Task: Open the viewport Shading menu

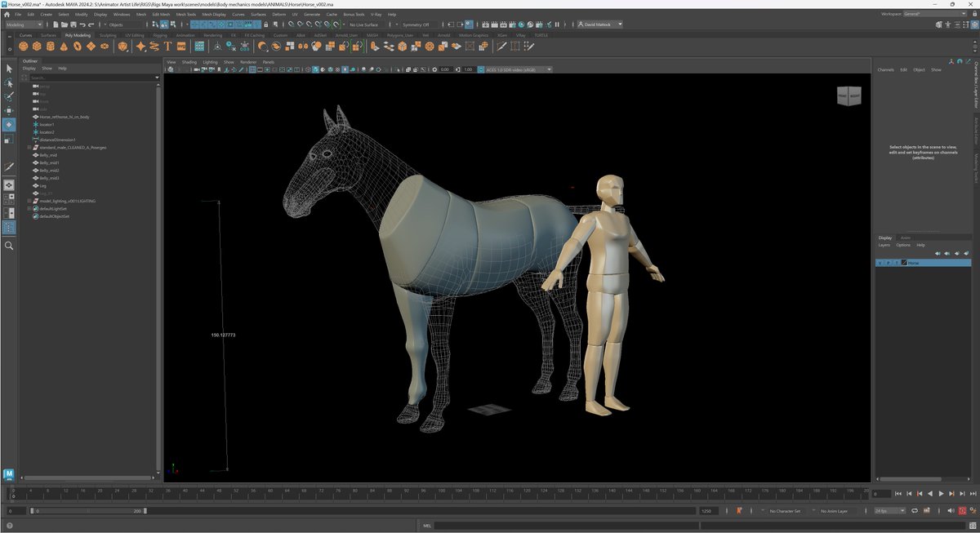Action: (x=189, y=62)
